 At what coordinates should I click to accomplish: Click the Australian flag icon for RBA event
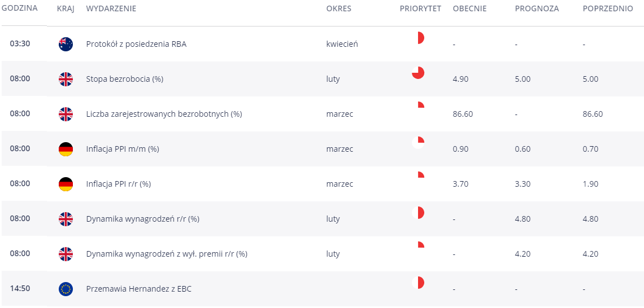coord(66,44)
